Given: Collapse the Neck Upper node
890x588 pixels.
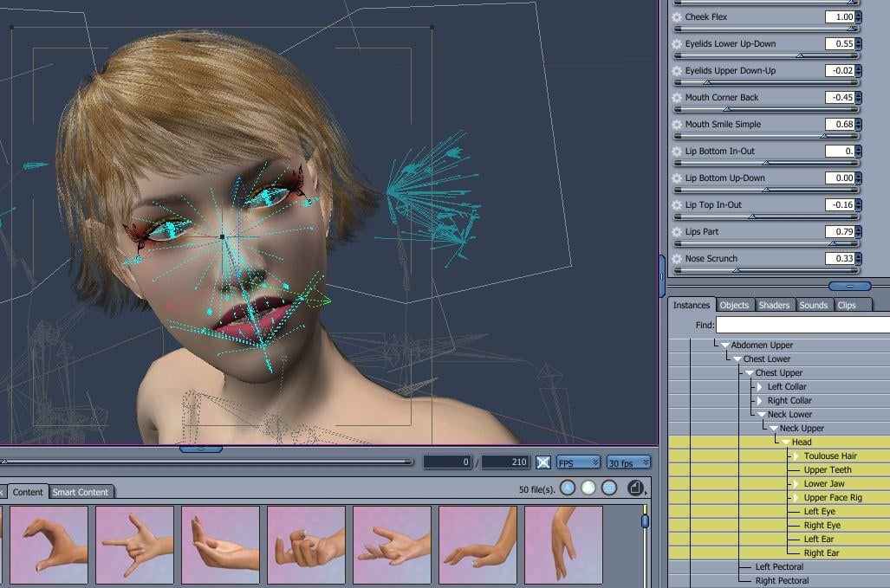Looking at the screenshot, I should click(774, 429).
